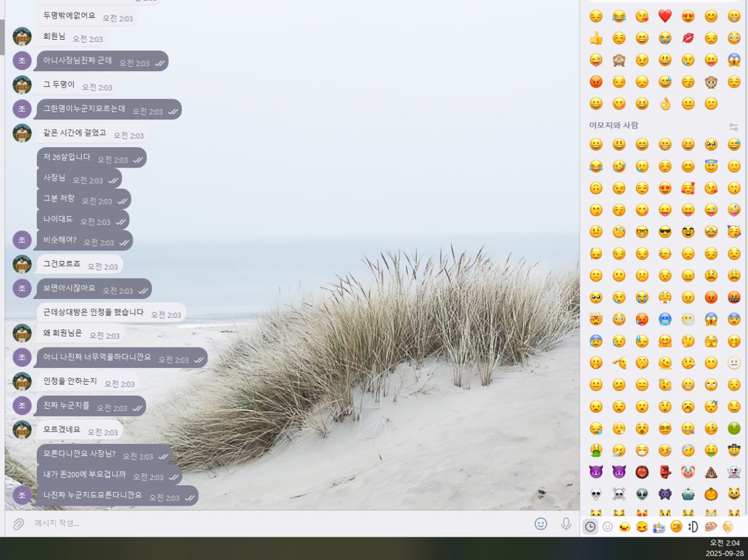The image size is (748, 560).
Task: Open the taskbar clock showing 오전 2:04
Action: [x=725, y=548]
